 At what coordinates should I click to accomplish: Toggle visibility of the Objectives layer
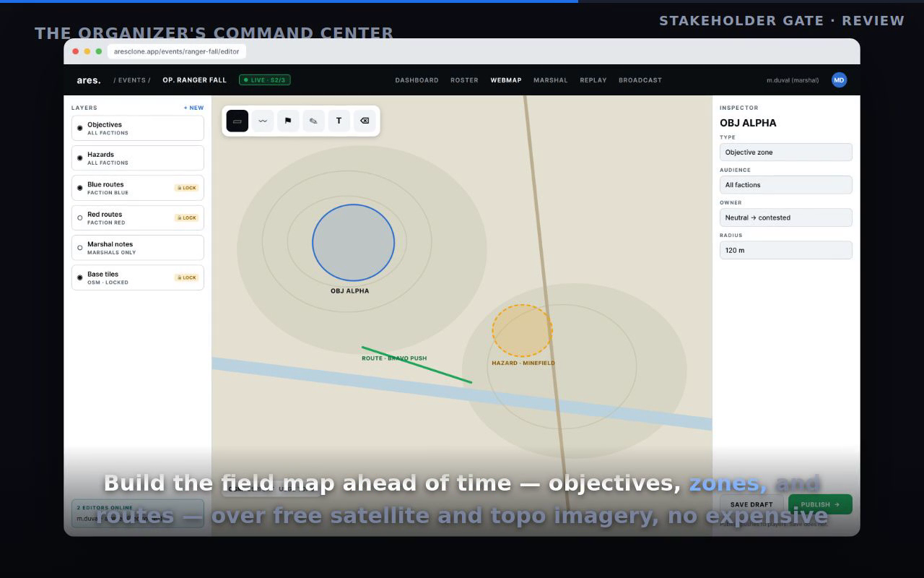coord(80,128)
